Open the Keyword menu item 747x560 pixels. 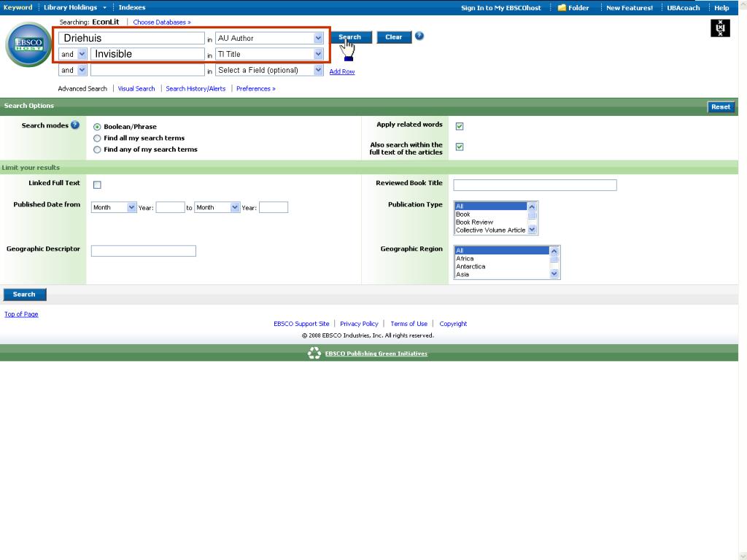(x=18, y=7)
